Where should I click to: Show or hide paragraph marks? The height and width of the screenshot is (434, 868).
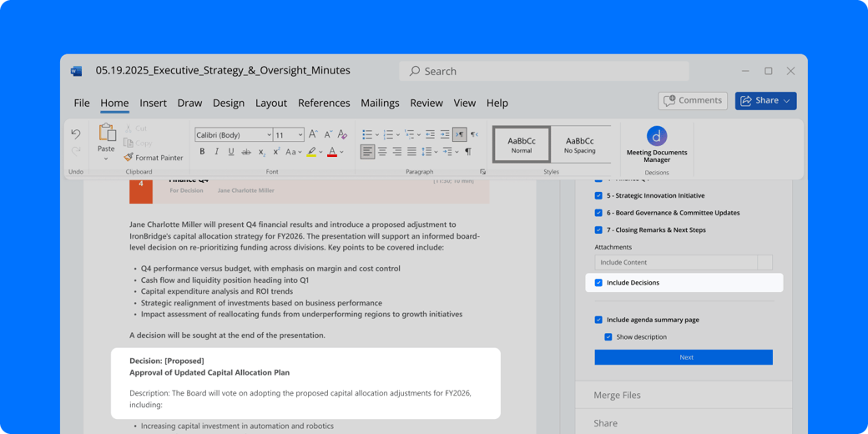pos(468,151)
